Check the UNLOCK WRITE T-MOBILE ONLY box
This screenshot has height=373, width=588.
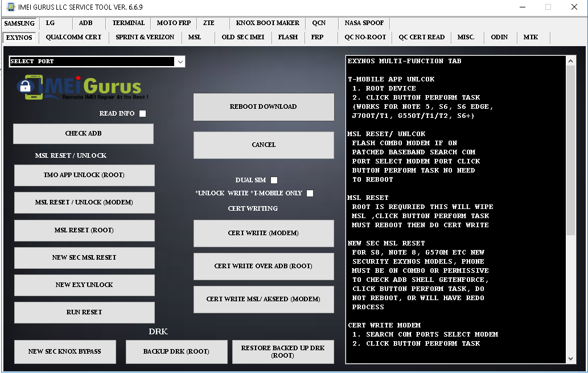point(310,193)
